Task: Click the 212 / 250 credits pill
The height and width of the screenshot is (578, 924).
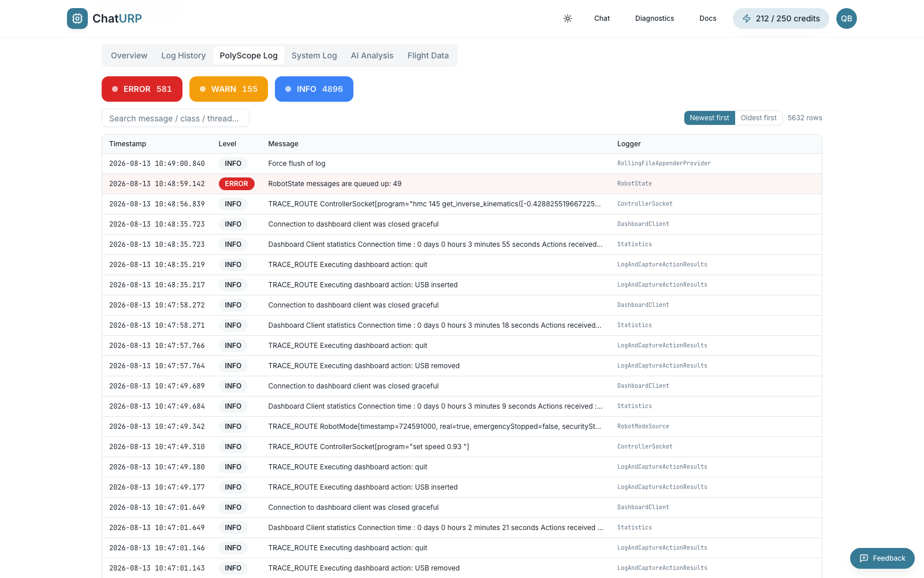Action: (x=781, y=18)
